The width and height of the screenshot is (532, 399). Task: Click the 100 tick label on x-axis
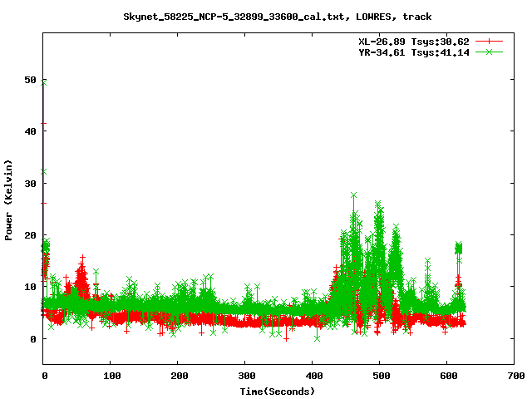[x=111, y=376]
